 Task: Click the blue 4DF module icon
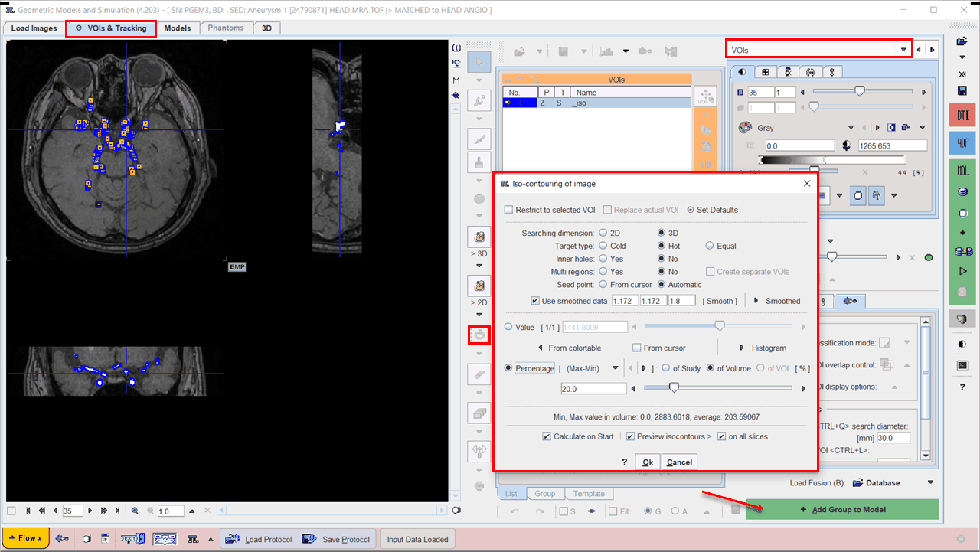pyautogui.click(x=962, y=142)
